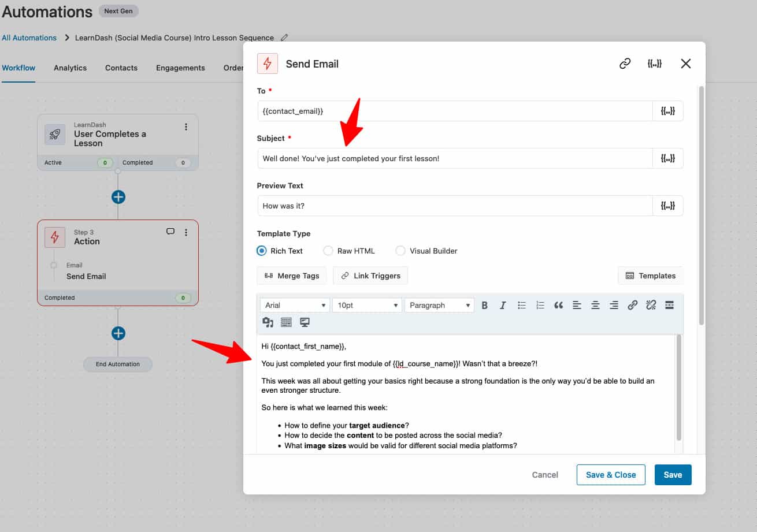Switch template type to Visual Builder
The image size is (757, 532).
400,251
